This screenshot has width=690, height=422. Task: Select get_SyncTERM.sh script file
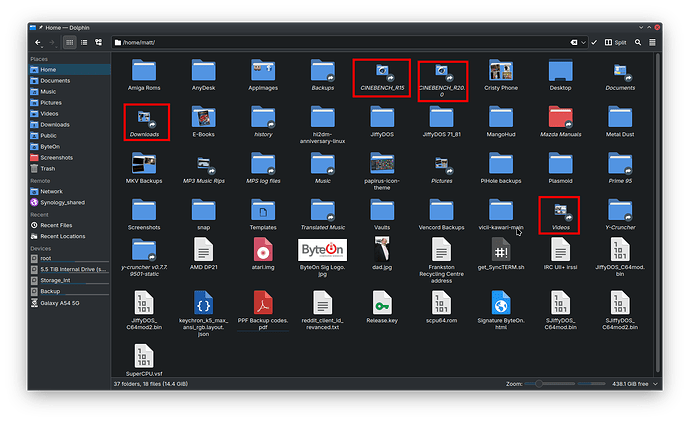(501, 254)
